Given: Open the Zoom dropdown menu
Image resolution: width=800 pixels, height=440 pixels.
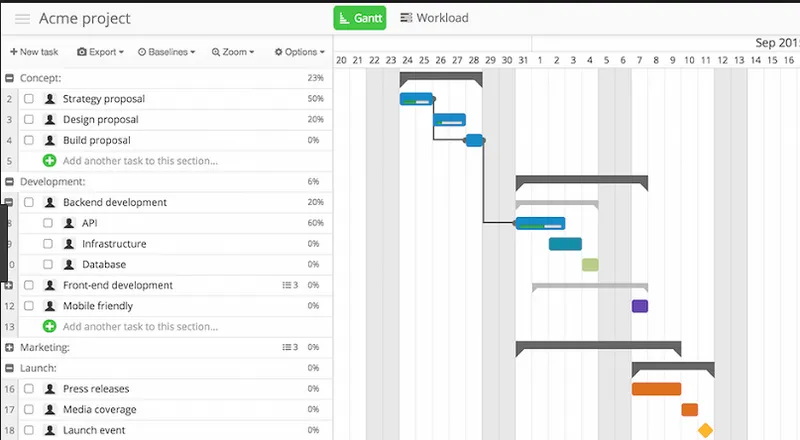Looking at the screenshot, I should click(233, 52).
